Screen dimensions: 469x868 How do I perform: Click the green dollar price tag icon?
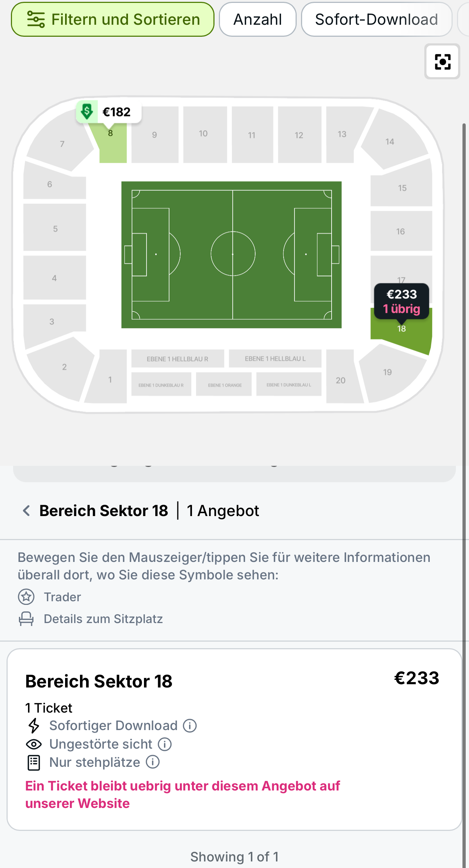[87, 111]
